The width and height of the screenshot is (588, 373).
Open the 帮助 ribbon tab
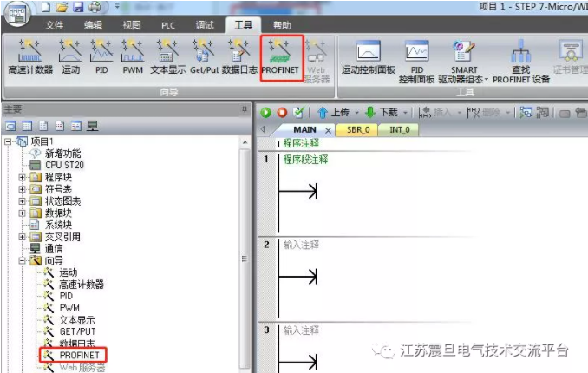point(282,25)
